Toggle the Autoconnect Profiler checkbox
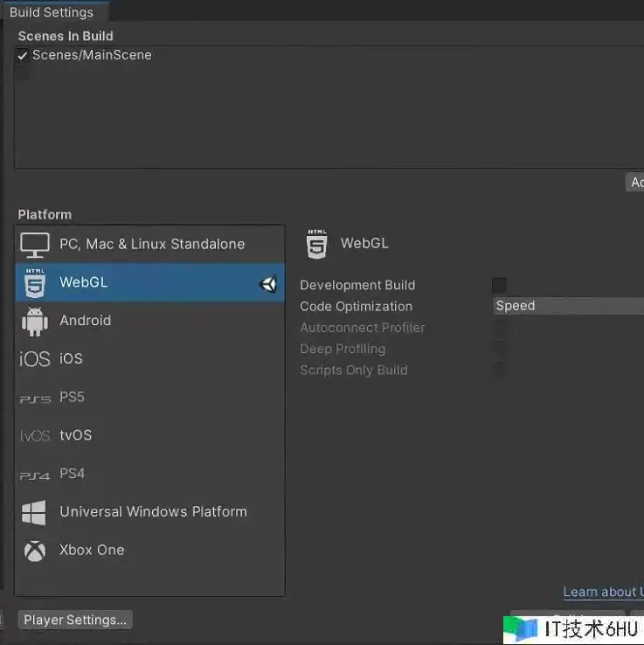Image resolution: width=644 pixels, height=645 pixels. pos(499,328)
